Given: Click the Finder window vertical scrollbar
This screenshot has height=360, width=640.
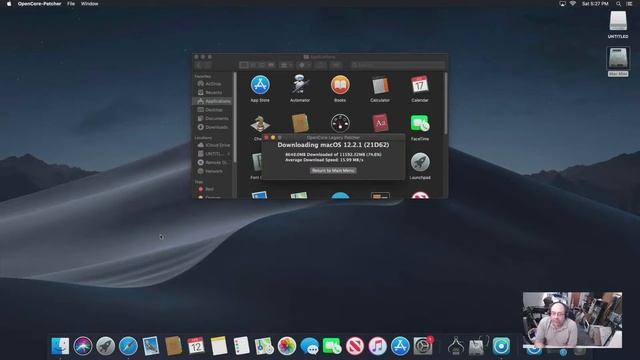Looking at the screenshot, I should point(445,104).
